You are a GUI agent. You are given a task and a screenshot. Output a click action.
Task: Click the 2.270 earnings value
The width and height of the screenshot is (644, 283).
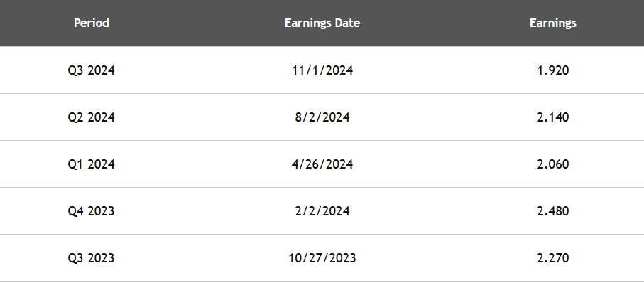[x=553, y=258]
